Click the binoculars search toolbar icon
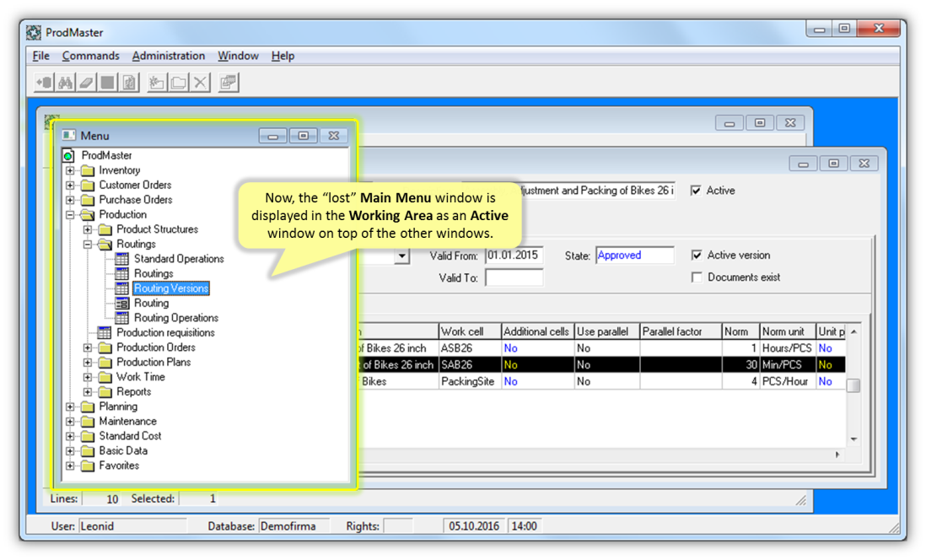Screen dimensions: 926x560 [66, 83]
